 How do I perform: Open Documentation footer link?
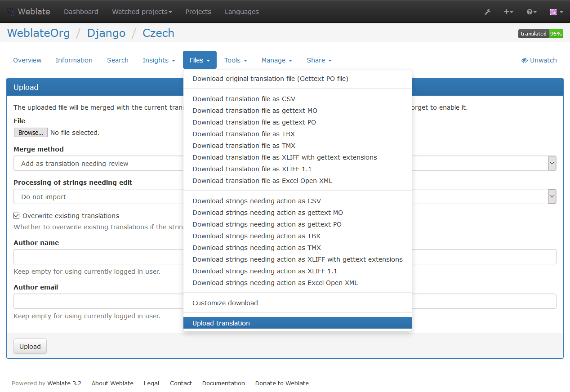point(223,383)
